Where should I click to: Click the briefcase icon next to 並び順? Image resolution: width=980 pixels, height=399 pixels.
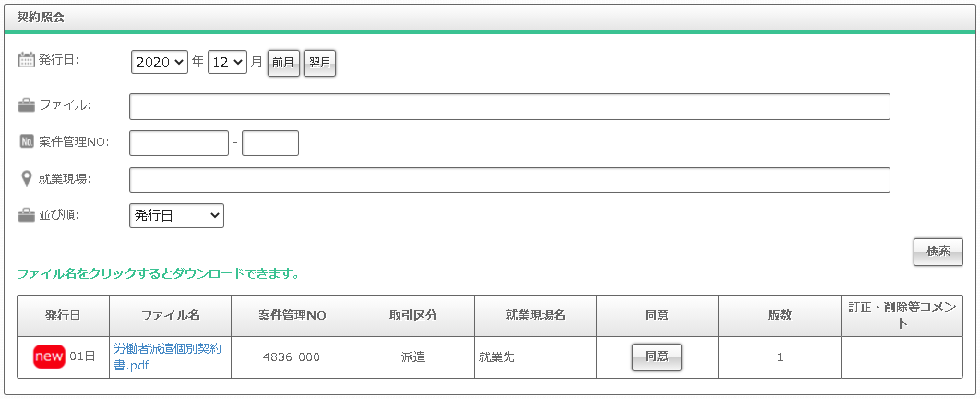(x=26, y=215)
